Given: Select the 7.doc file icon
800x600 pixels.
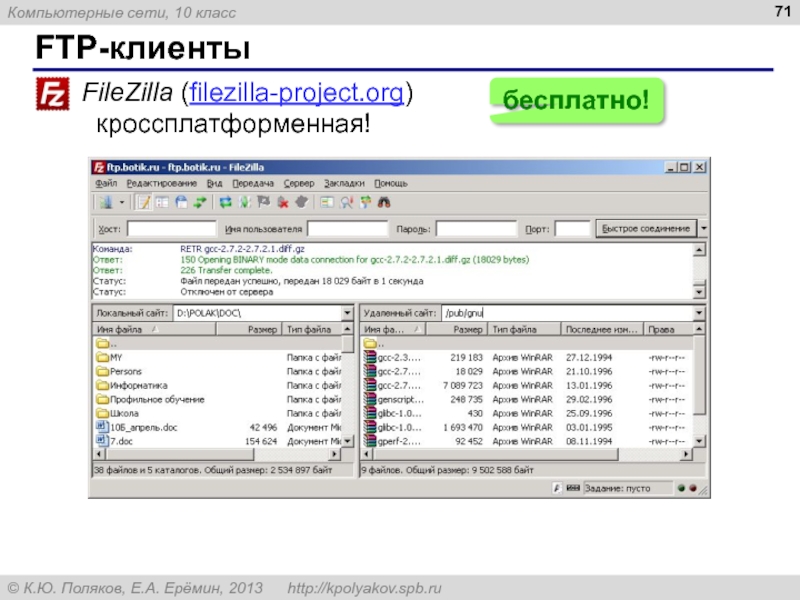Looking at the screenshot, I should pyautogui.click(x=103, y=441).
